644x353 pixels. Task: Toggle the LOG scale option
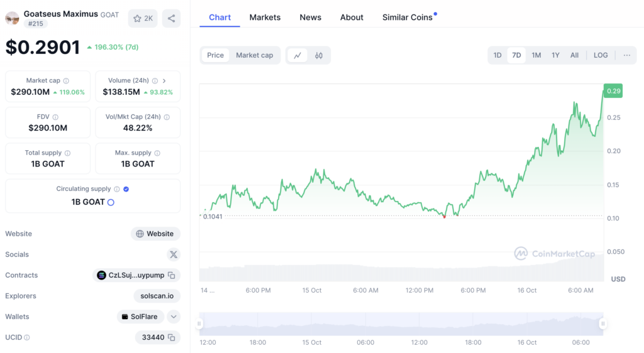601,55
